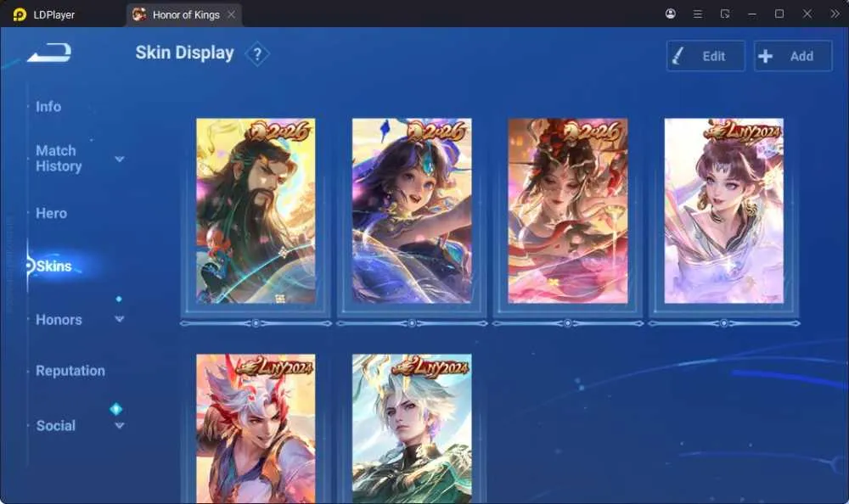Select the lavender-dress LNY2024 skin card

click(x=723, y=210)
